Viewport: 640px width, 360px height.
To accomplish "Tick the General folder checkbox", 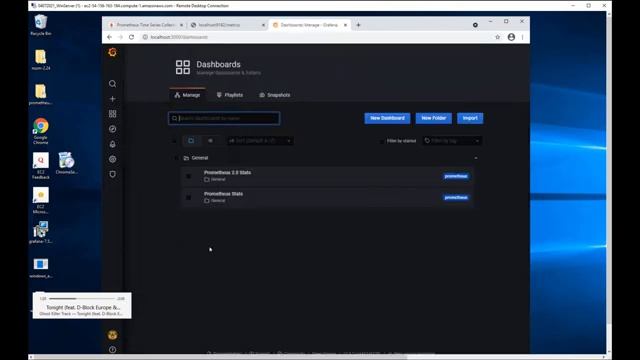I will click(176, 158).
